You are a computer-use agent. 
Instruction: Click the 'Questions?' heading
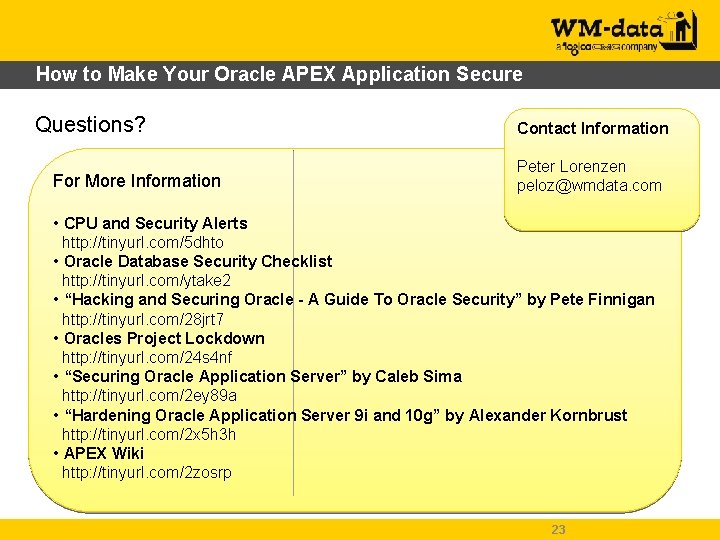point(90,124)
